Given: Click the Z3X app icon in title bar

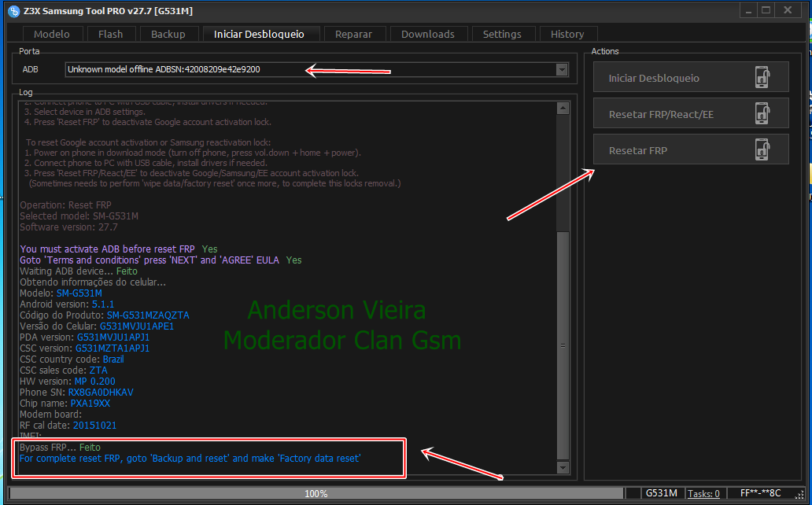Looking at the screenshot, I should click(14, 11).
